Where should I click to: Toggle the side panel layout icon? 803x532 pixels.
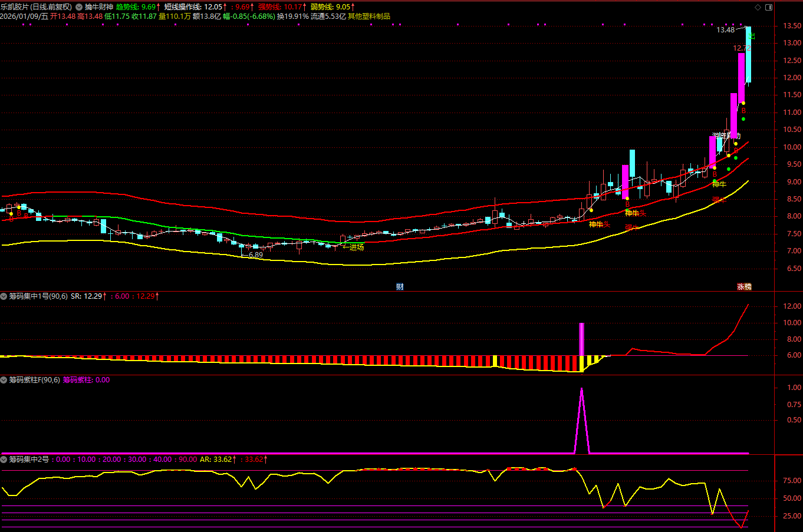pyautogui.click(x=769, y=7)
